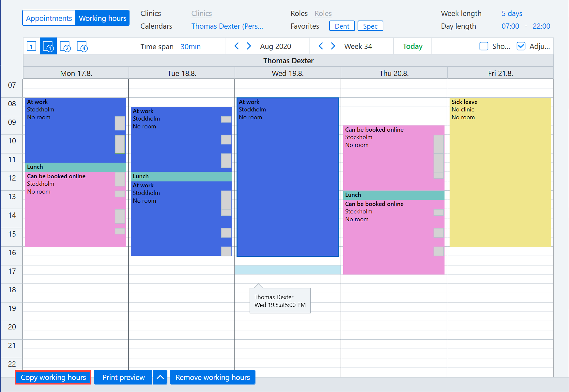569x392 pixels.
Task: Select Monday Lunch block
Action: [x=75, y=167]
